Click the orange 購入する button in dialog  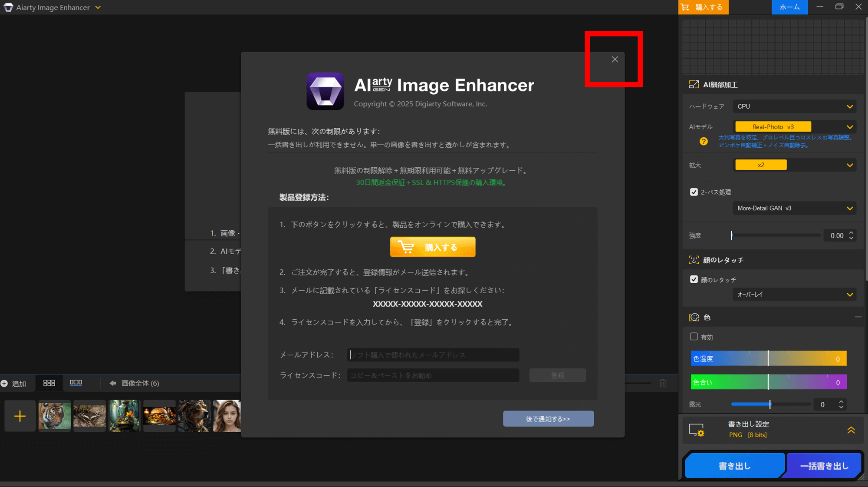pyautogui.click(x=432, y=247)
